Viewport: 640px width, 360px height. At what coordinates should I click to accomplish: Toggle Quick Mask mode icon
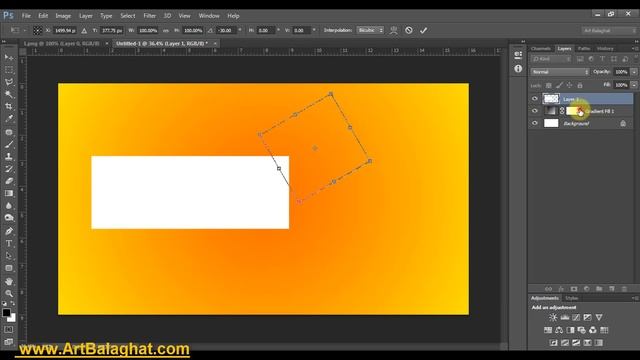click(x=9, y=329)
